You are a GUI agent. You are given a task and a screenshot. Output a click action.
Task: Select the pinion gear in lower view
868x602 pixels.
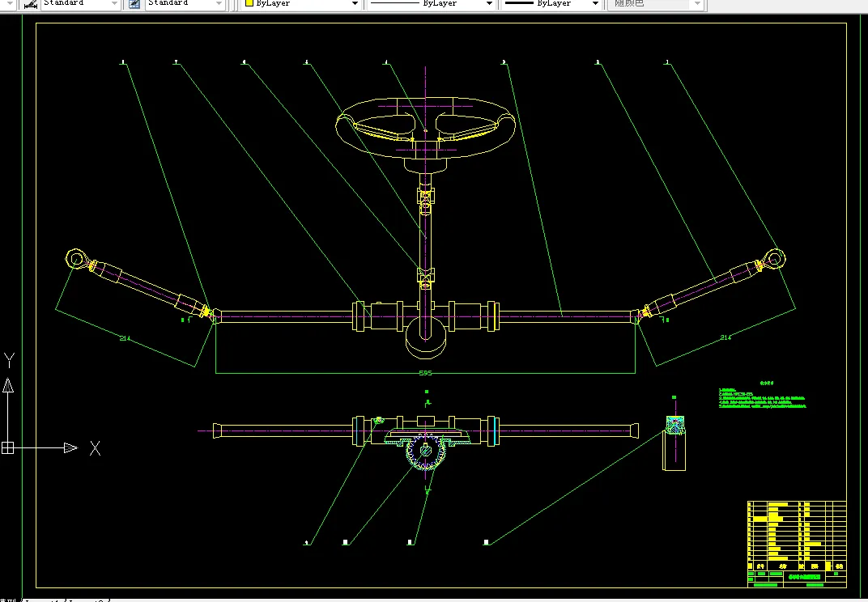[425, 451]
